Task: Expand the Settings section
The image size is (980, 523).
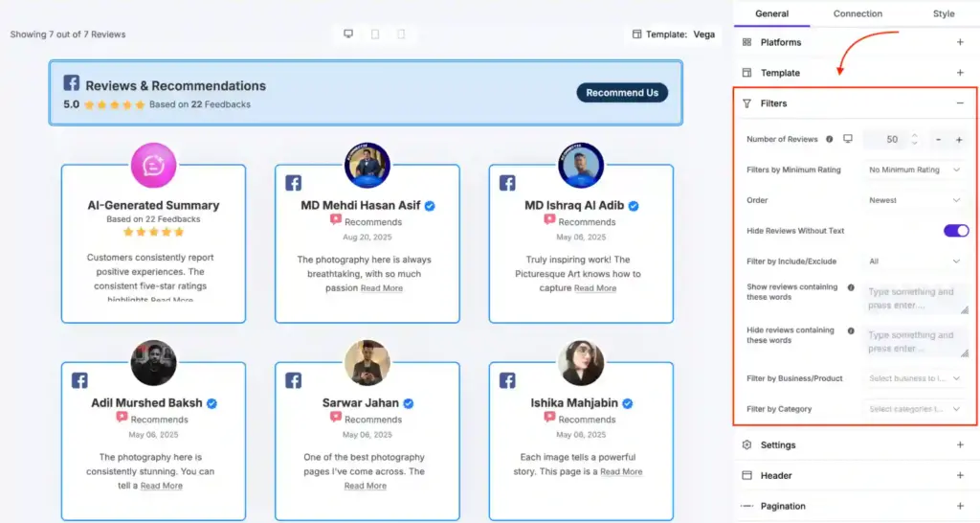Action: pyautogui.click(x=960, y=444)
